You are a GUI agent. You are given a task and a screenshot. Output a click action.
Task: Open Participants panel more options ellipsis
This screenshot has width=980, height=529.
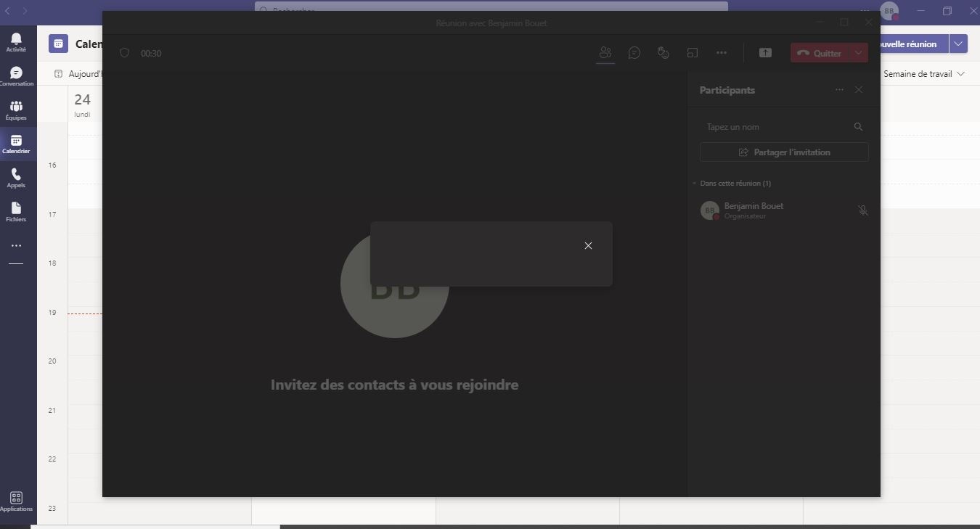pos(839,90)
